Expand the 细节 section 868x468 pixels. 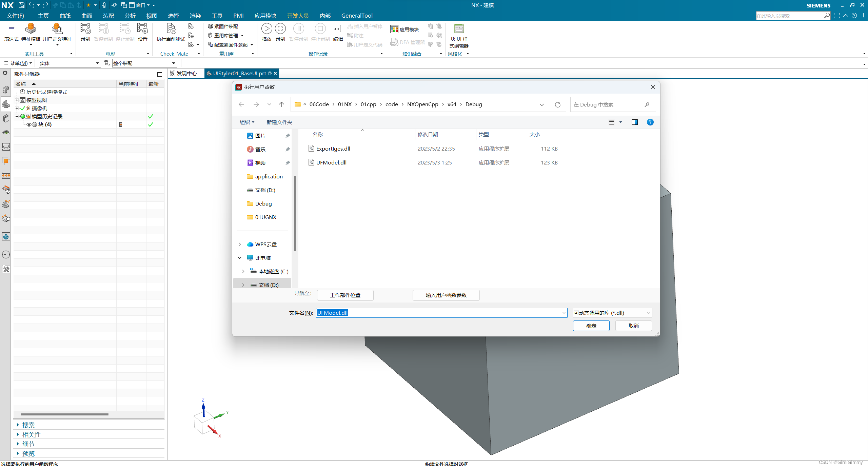click(18, 444)
